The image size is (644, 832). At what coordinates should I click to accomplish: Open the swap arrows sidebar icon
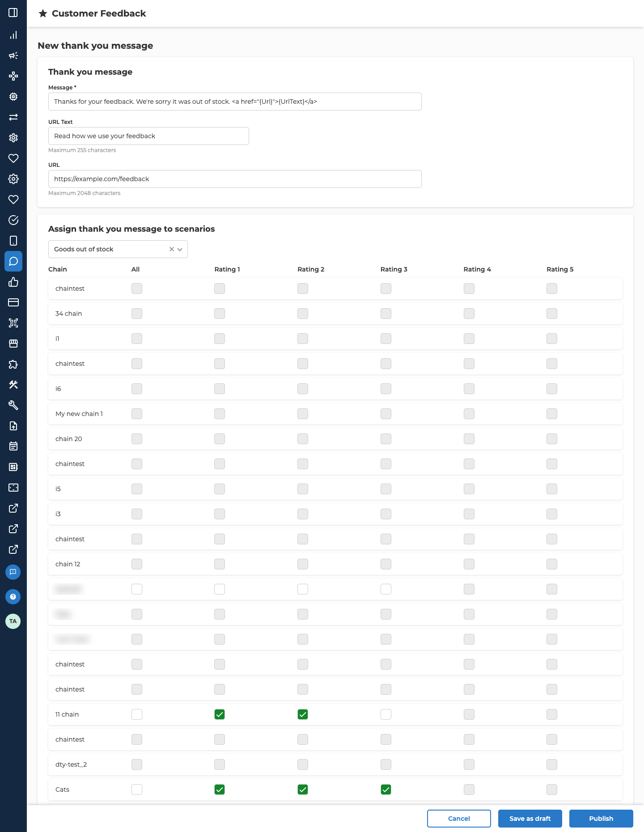click(13, 117)
